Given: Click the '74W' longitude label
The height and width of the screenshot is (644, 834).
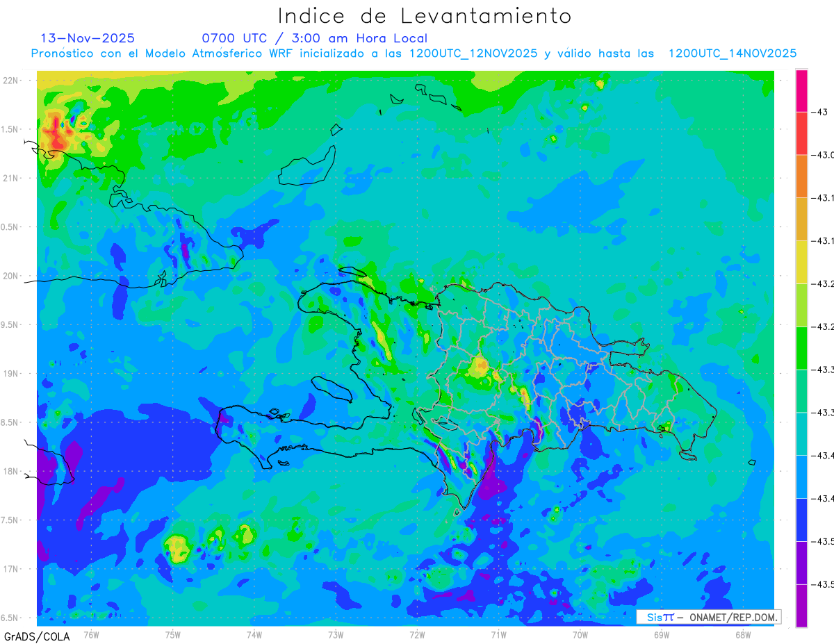Looking at the screenshot, I should click(254, 635).
